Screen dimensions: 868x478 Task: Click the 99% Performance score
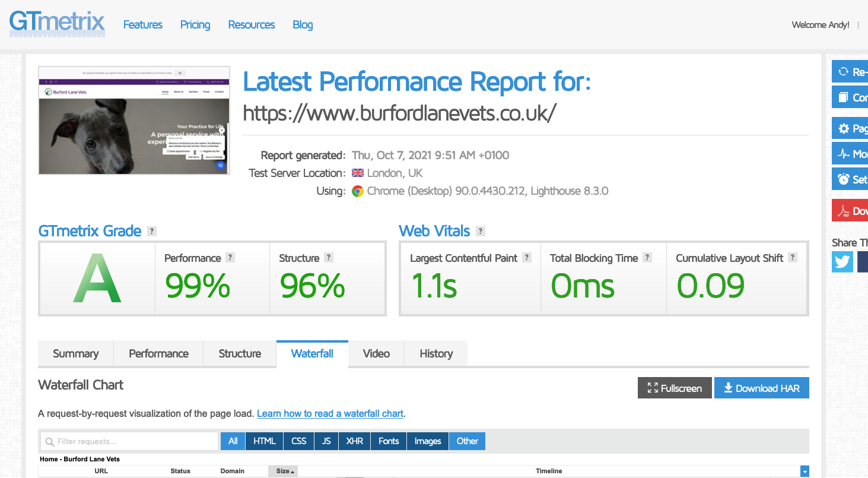[x=198, y=286]
